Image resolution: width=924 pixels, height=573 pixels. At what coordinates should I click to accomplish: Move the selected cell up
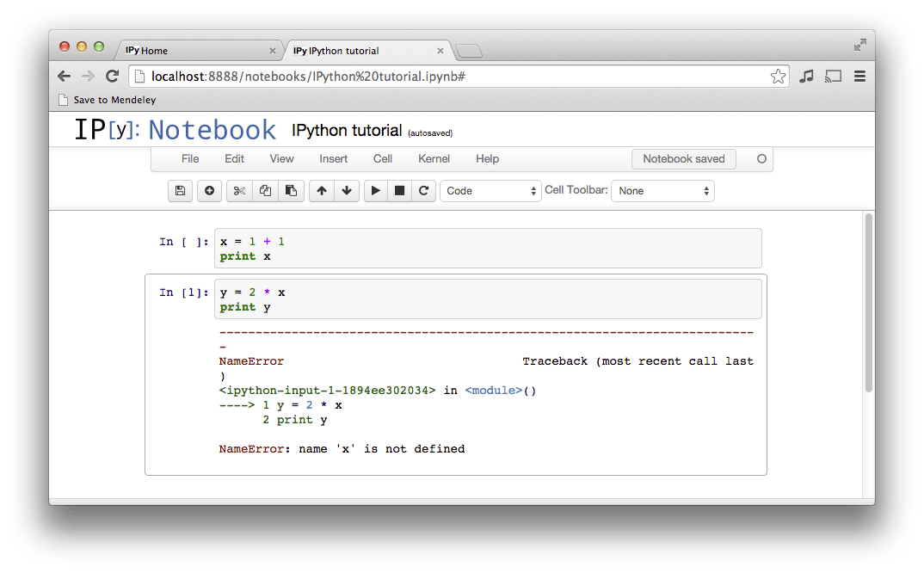[x=321, y=190]
